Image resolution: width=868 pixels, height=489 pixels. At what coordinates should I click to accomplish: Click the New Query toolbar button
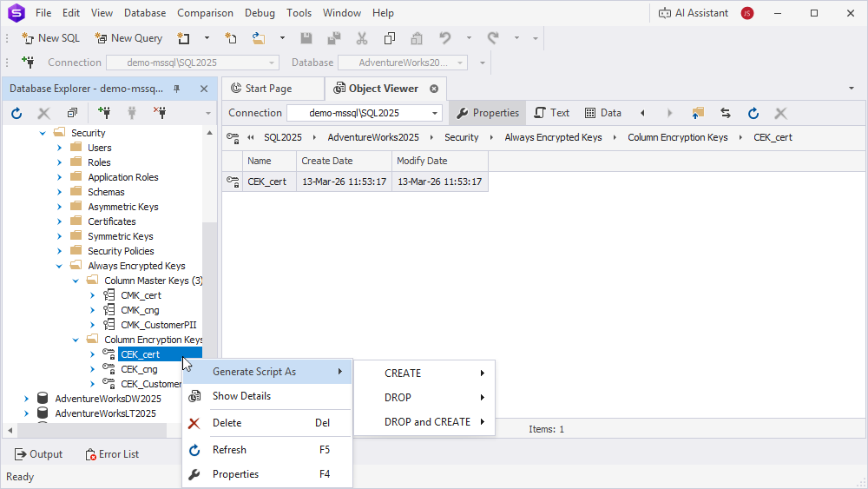pos(129,38)
